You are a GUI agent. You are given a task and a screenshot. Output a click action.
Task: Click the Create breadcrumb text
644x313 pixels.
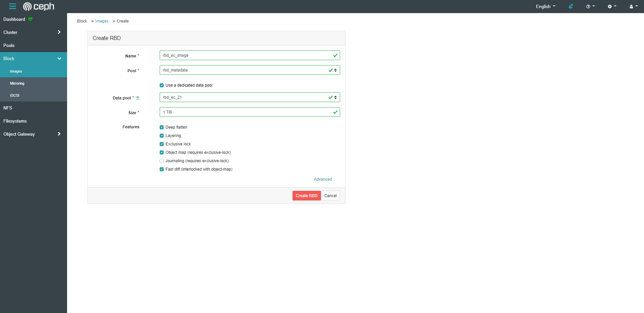(x=123, y=21)
